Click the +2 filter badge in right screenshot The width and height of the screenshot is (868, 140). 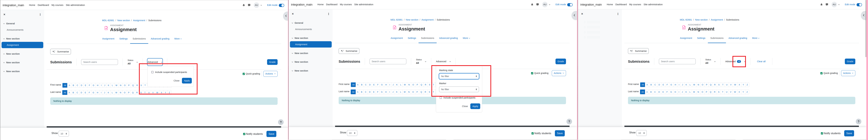pos(739,61)
